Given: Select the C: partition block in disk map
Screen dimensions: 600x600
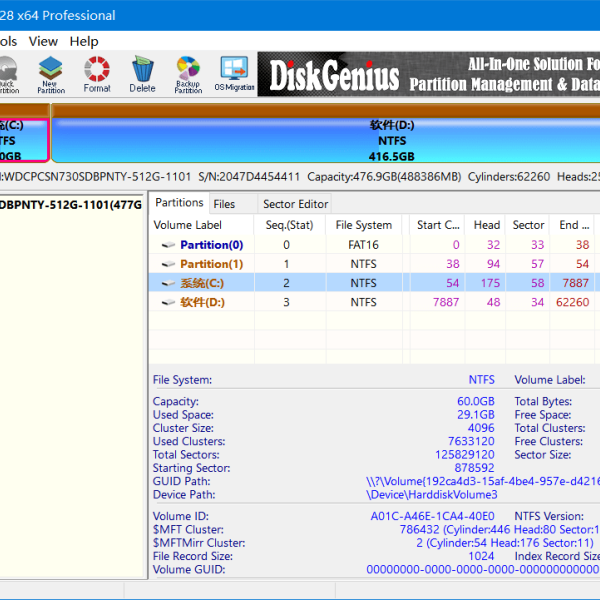Looking at the screenshot, I should pos(24,140).
